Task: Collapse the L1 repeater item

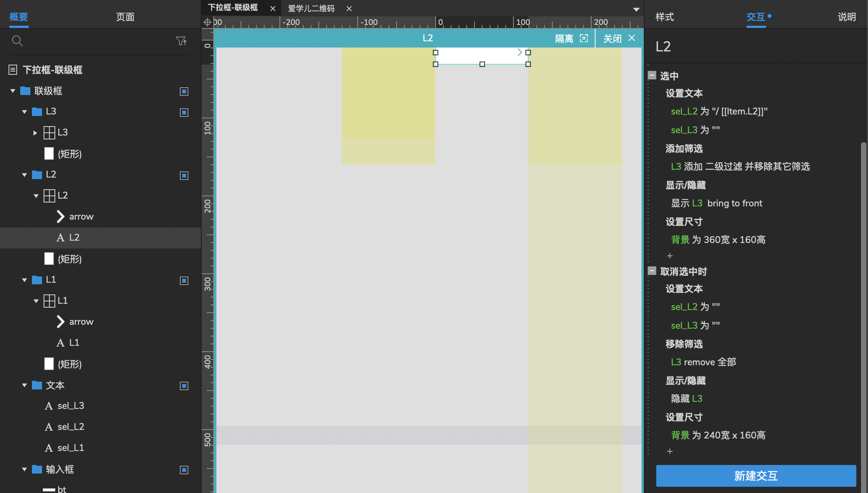Action: 36,301
